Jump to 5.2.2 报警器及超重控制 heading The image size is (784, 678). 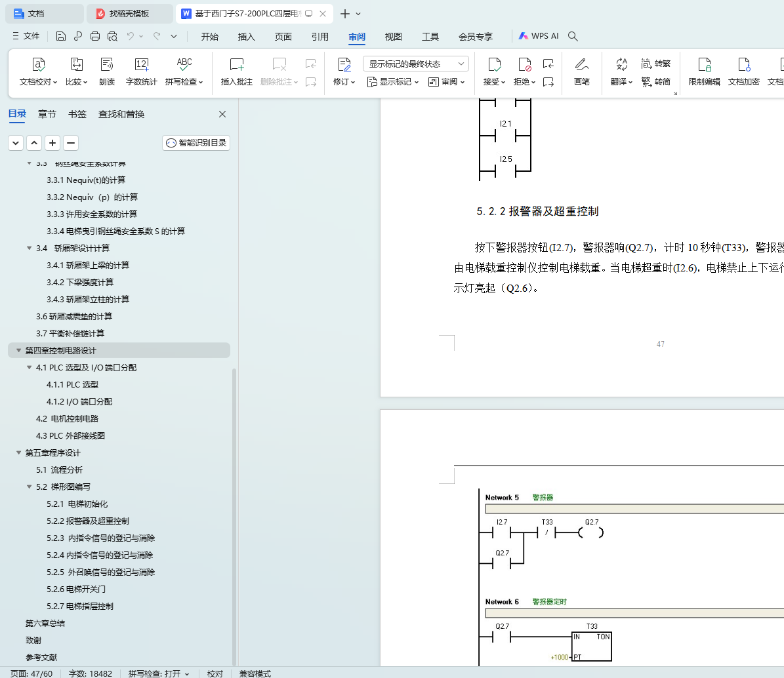click(87, 521)
